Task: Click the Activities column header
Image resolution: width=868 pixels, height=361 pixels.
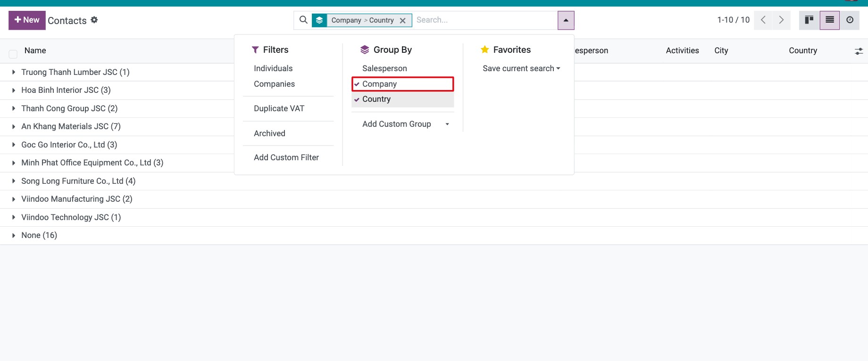Action: point(682,50)
